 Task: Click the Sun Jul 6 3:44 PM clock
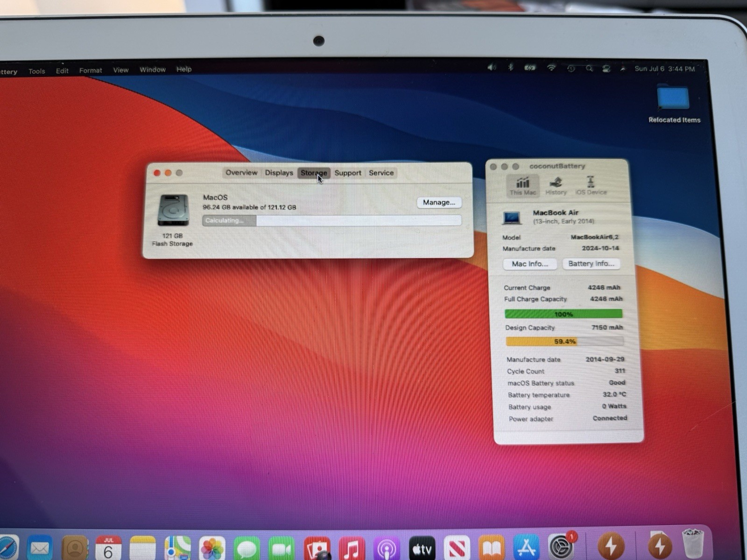click(x=664, y=69)
